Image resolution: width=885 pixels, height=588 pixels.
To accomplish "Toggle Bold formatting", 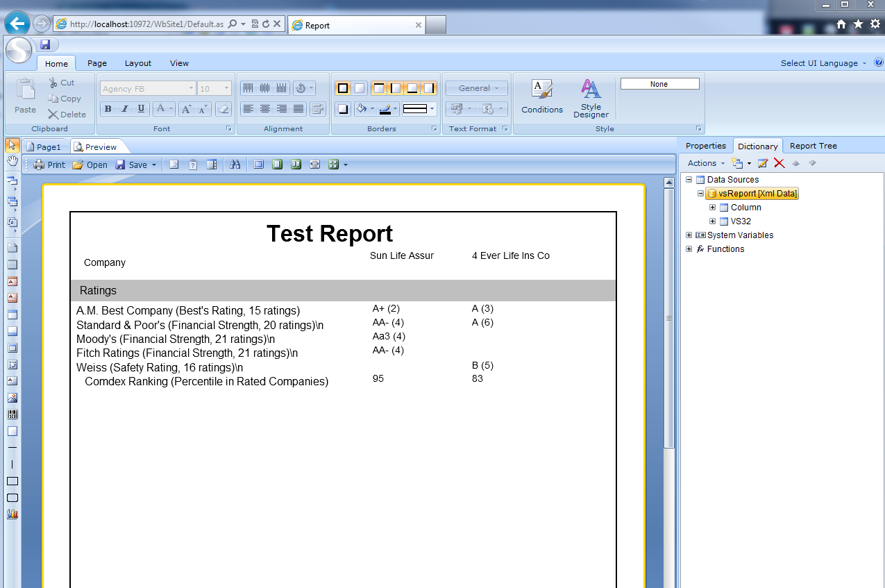I will coord(108,108).
